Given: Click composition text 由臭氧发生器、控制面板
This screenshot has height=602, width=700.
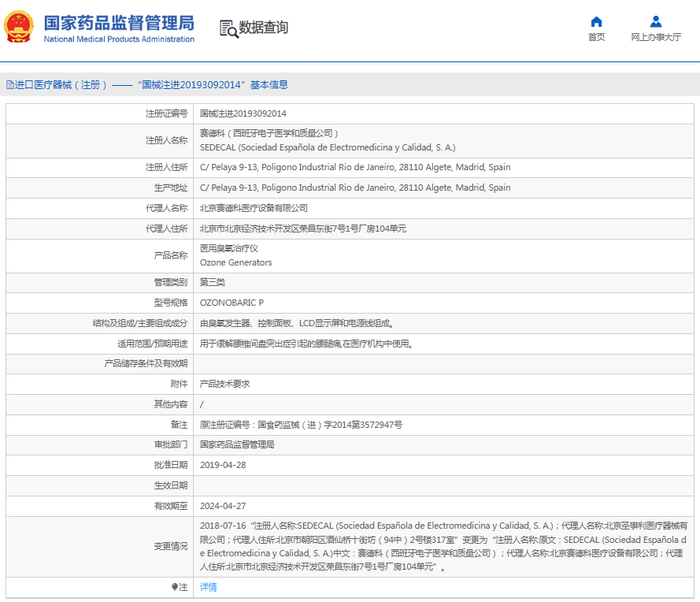Looking at the screenshot, I should [297, 323].
